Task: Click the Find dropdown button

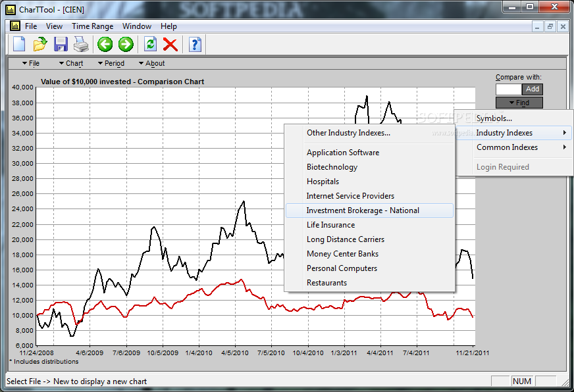Action: [519, 103]
